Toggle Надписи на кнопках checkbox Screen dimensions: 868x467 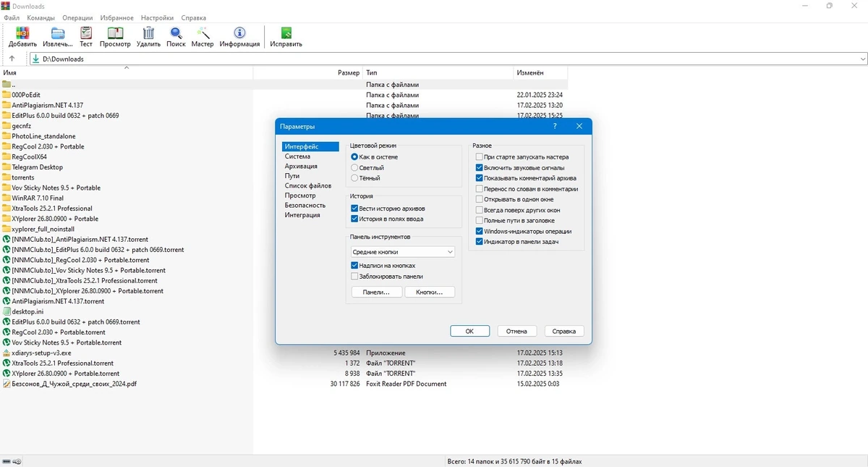click(354, 266)
